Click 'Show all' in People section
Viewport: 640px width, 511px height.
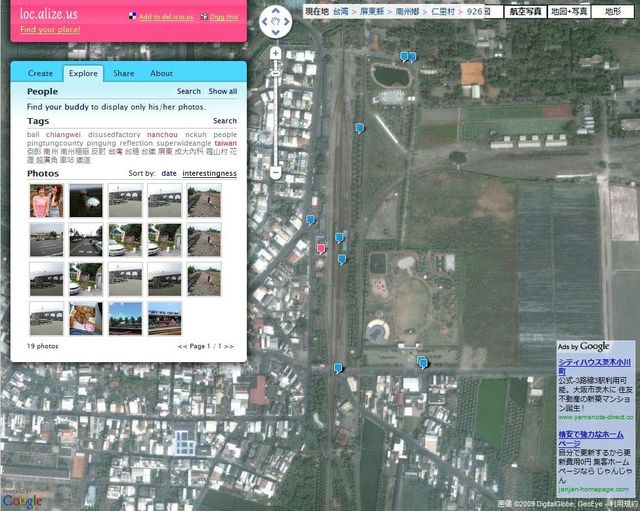(x=222, y=91)
